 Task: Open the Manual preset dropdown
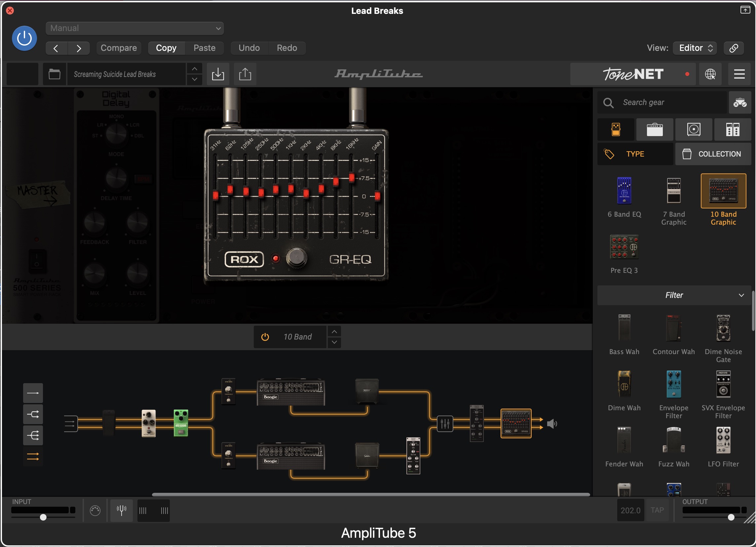coord(135,28)
